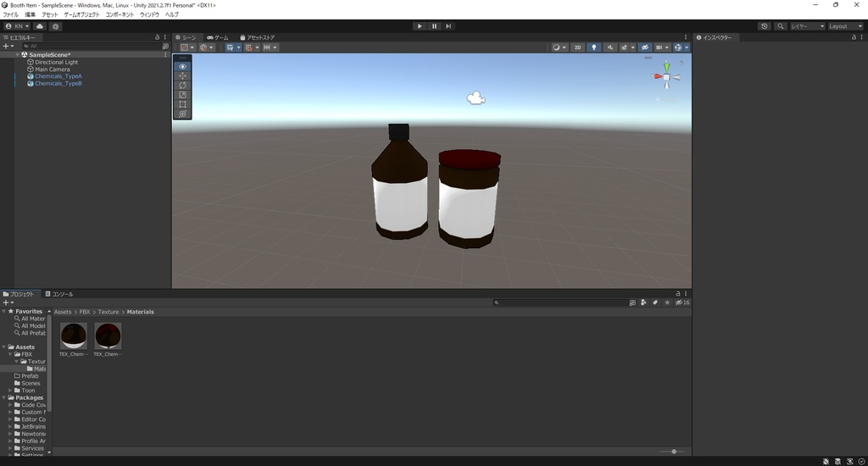Open the Gizmos dropdown arrow
This screenshot has height=466, width=868.
point(687,47)
